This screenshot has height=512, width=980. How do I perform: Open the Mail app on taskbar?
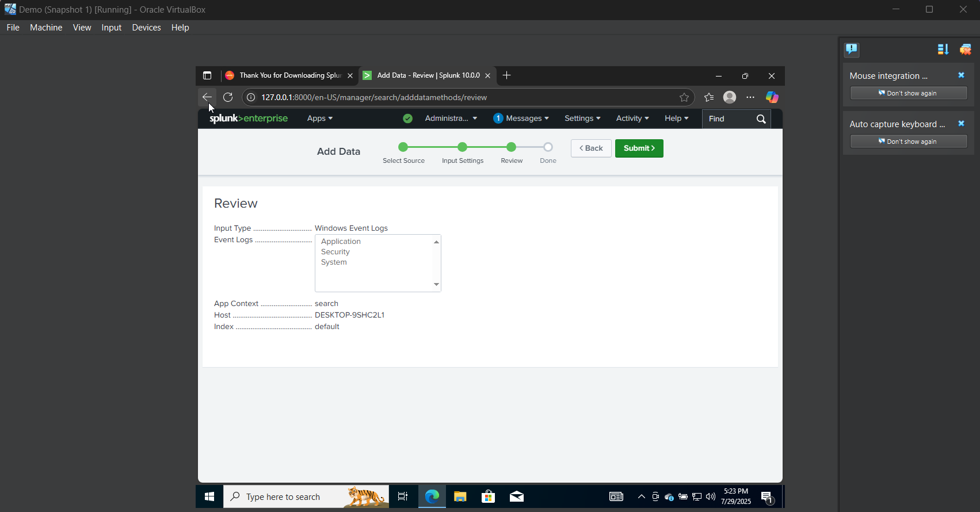pos(517,496)
